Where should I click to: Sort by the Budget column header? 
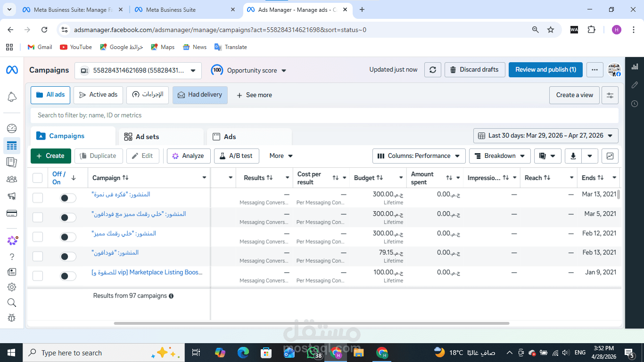(369, 178)
